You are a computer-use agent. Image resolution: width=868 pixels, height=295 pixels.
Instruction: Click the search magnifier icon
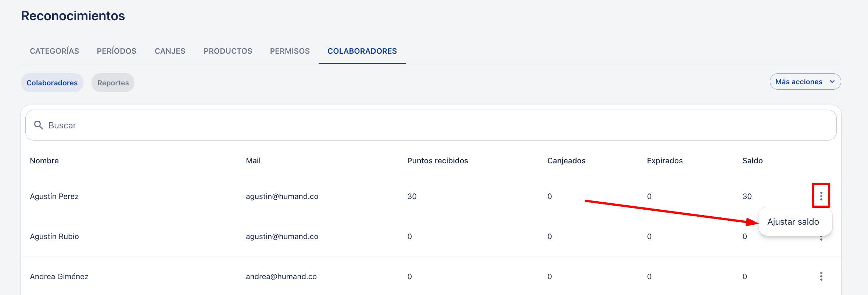pyautogui.click(x=39, y=125)
